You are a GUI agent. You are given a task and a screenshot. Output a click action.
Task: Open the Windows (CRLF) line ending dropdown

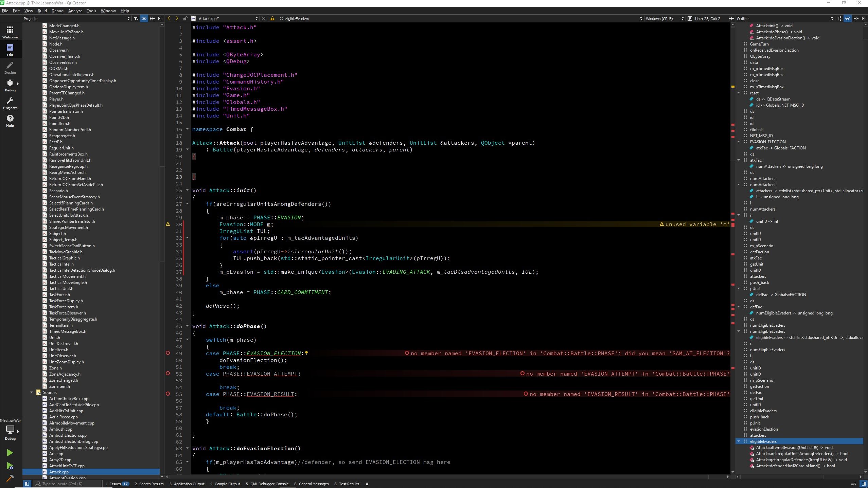point(665,18)
